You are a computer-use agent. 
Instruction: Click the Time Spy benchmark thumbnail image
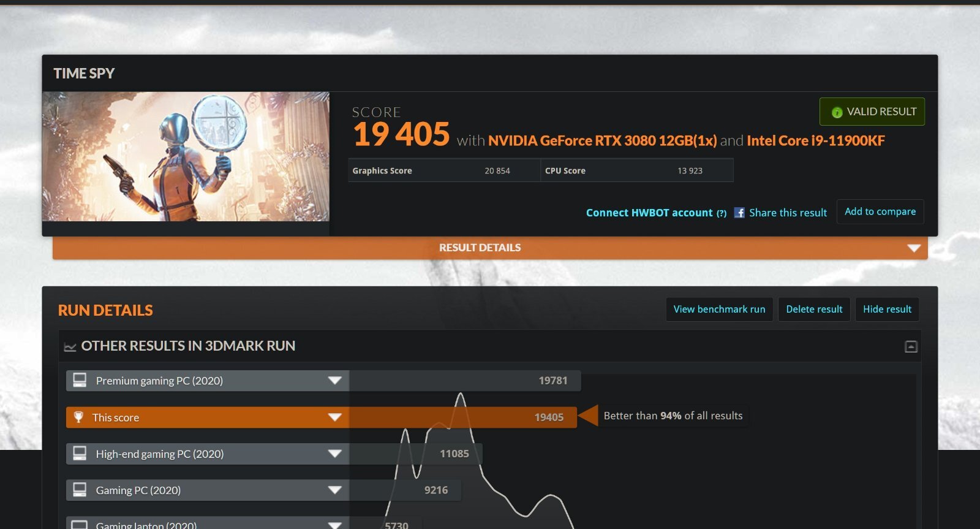186,156
